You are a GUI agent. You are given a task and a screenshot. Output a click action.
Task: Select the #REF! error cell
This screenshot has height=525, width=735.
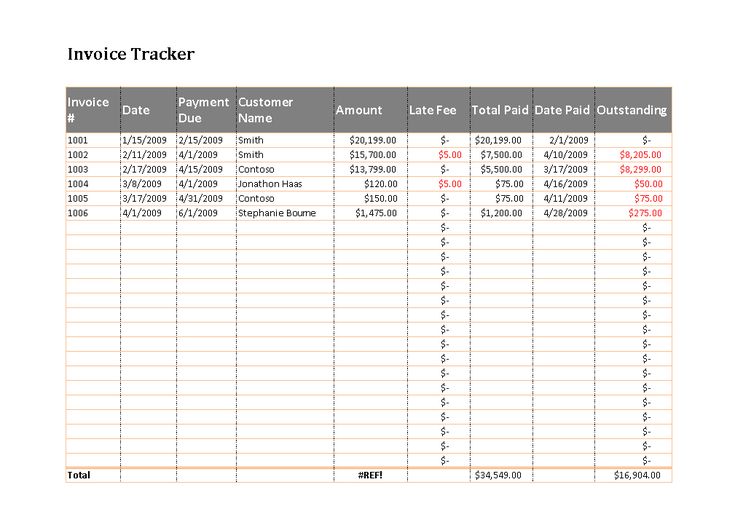(x=370, y=475)
